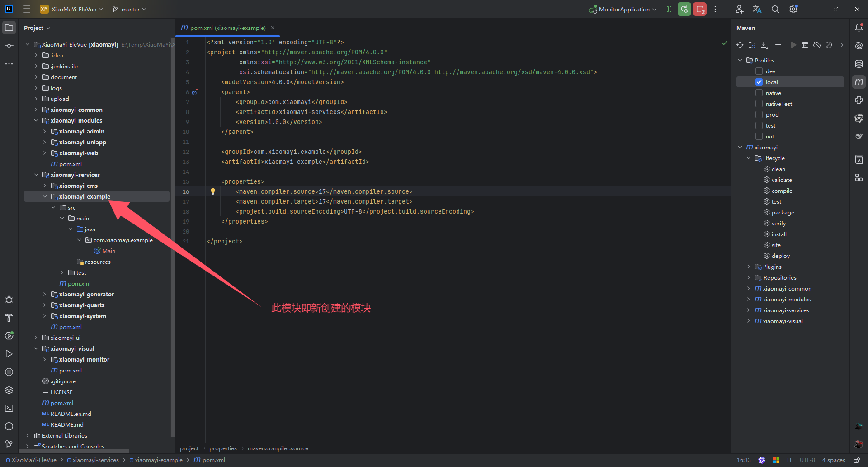Open MonitorApplication run configuration dropdown

click(623, 9)
